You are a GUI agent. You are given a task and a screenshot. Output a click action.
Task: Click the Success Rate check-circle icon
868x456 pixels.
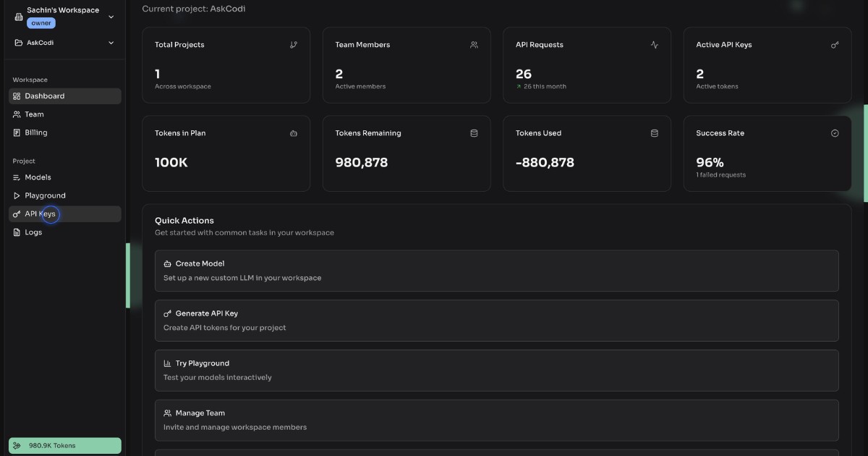pos(835,133)
